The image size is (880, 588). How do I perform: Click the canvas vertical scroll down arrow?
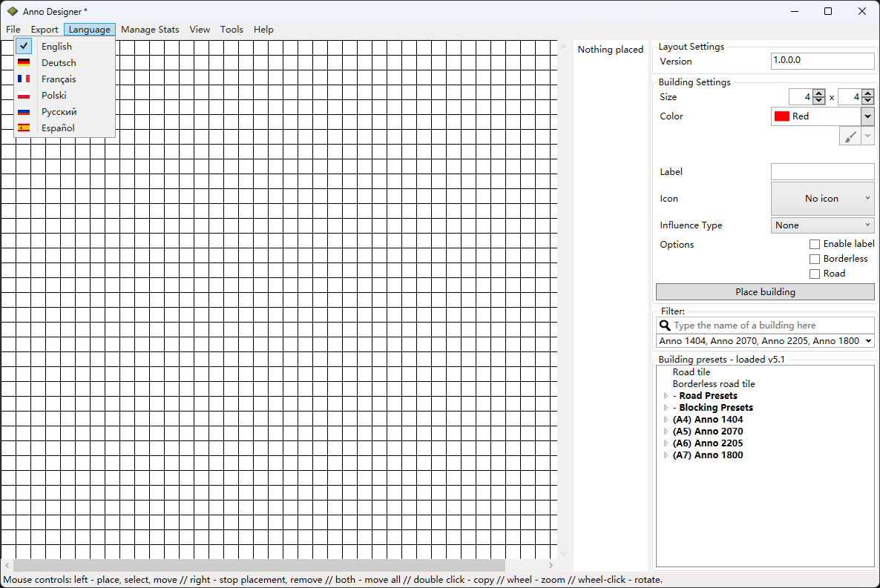(563, 553)
